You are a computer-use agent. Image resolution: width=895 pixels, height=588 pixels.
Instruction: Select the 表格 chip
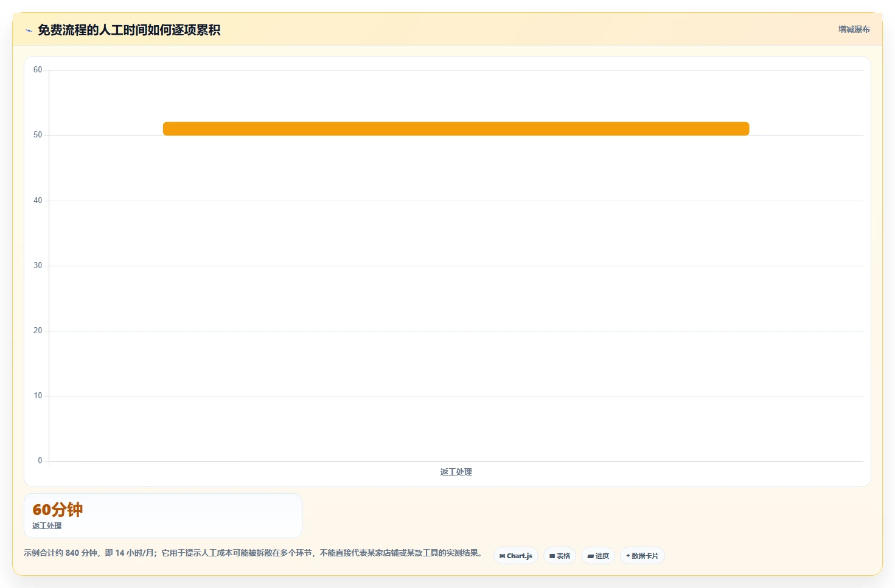(x=560, y=556)
